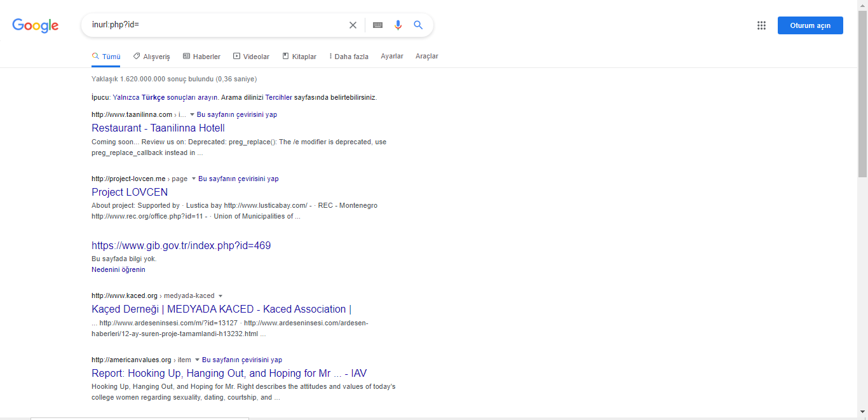Click the page vertical scrollbar thumb
868x420 pixels.
(863, 95)
